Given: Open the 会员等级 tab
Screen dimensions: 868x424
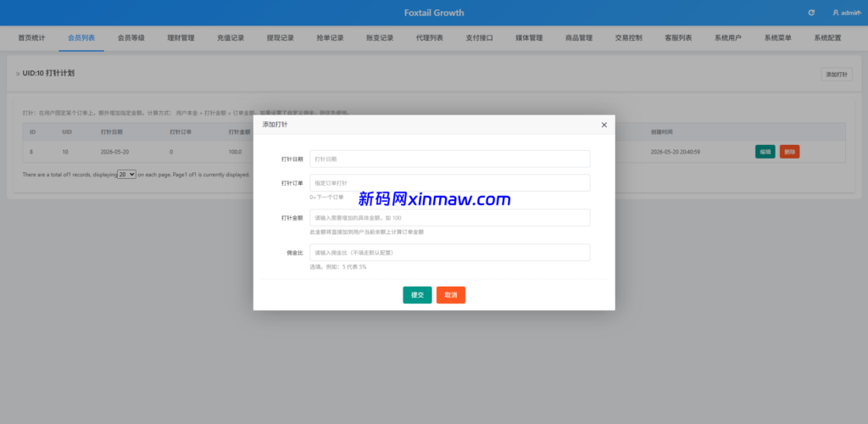Looking at the screenshot, I should (x=131, y=38).
